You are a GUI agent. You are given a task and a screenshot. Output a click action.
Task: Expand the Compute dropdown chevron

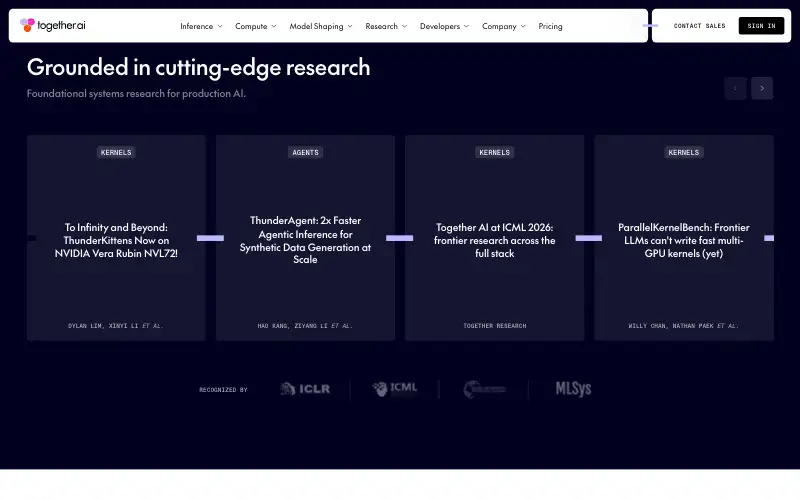pos(274,26)
